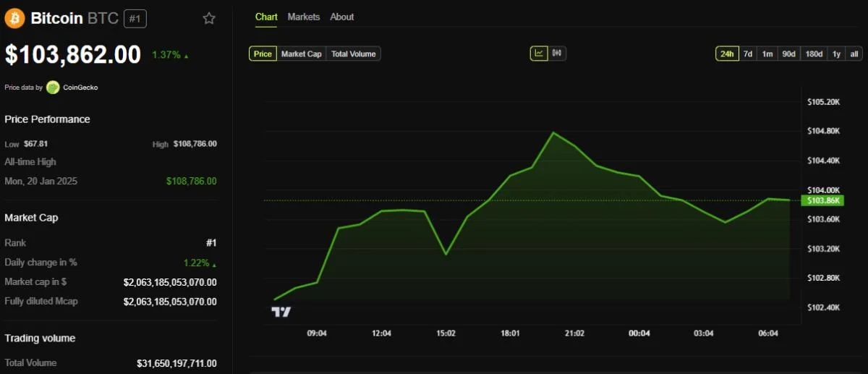Click the #1 rank badge

135,19
